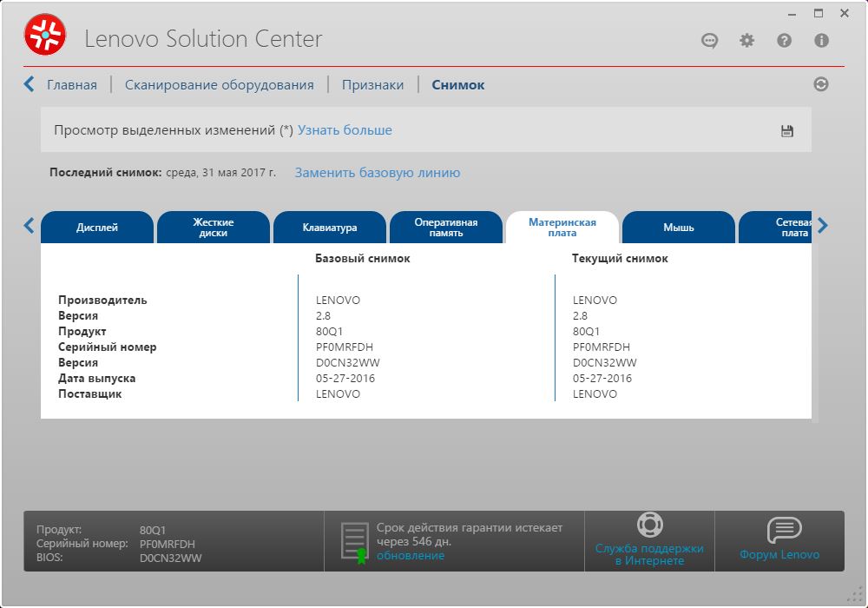Switch to the Мышь tab
Viewport: 868px width, 608px height.
click(x=678, y=227)
